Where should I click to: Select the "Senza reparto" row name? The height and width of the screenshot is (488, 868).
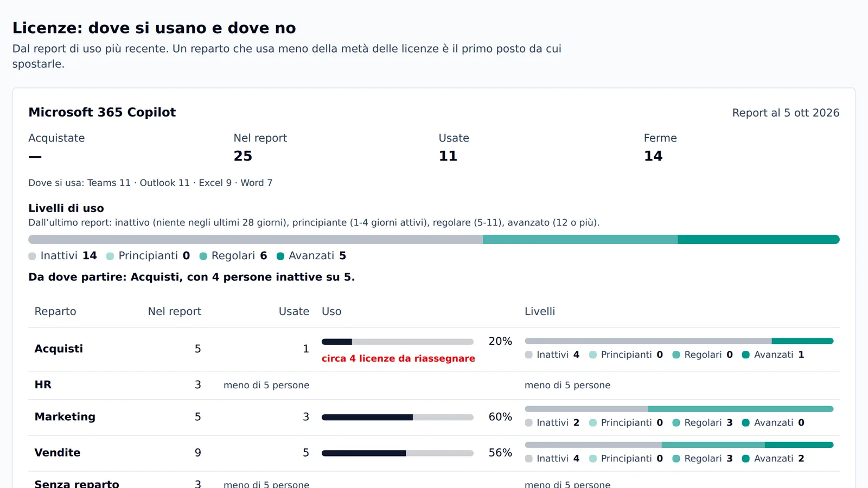[76, 484]
